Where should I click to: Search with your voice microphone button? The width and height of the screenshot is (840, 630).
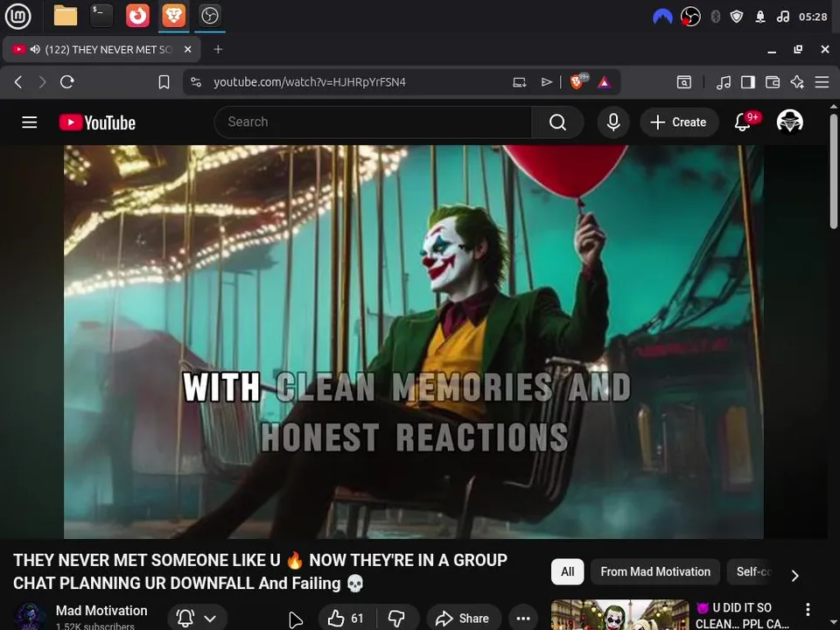pyautogui.click(x=613, y=122)
